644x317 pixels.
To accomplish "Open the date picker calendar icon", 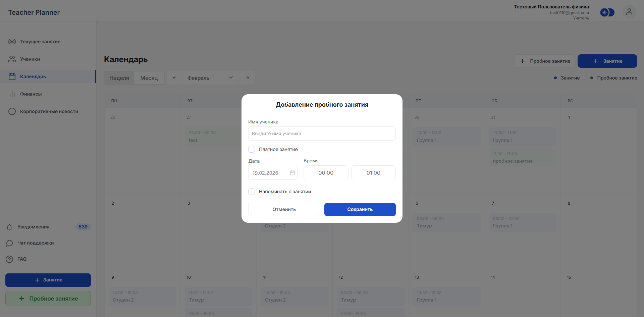I will point(292,173).
